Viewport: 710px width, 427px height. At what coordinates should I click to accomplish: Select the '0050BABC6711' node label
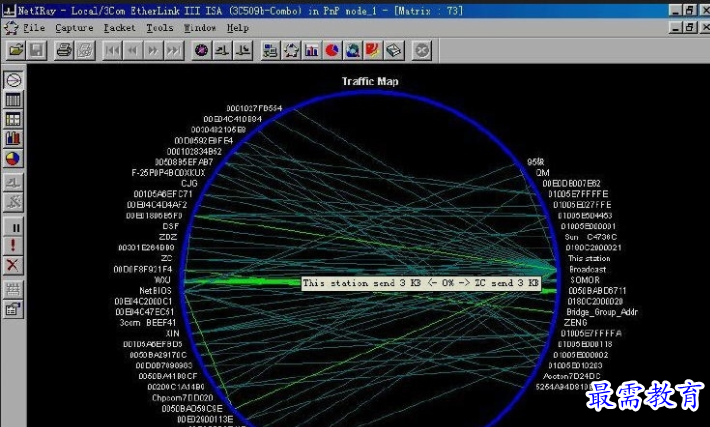[x=597, y=290]
